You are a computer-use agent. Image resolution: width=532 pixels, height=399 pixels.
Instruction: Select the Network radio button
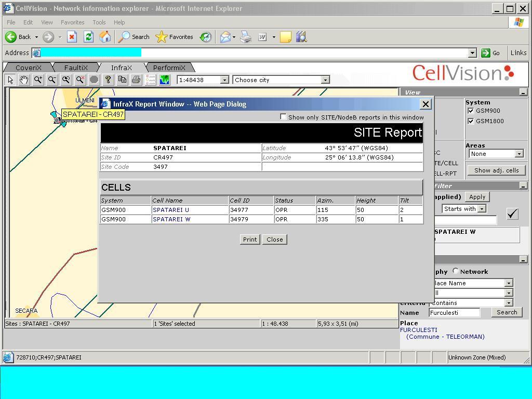click(x=455, y=271)
